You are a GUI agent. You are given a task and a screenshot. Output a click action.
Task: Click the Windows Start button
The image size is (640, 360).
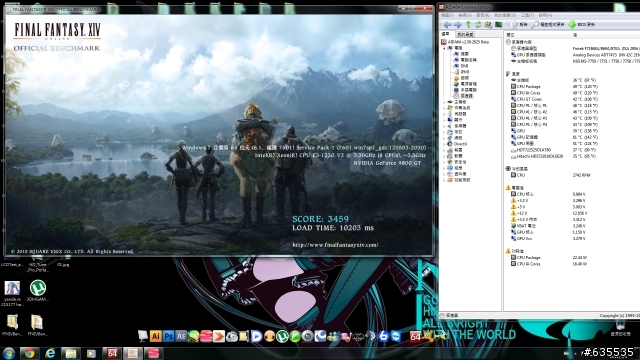pyautogui.click(x=9, y=353)
